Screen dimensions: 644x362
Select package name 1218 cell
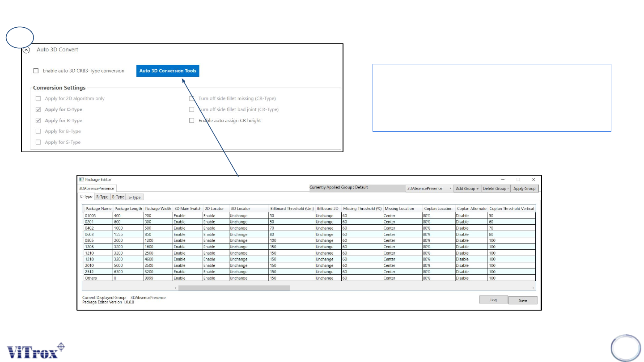click(98, 259)
